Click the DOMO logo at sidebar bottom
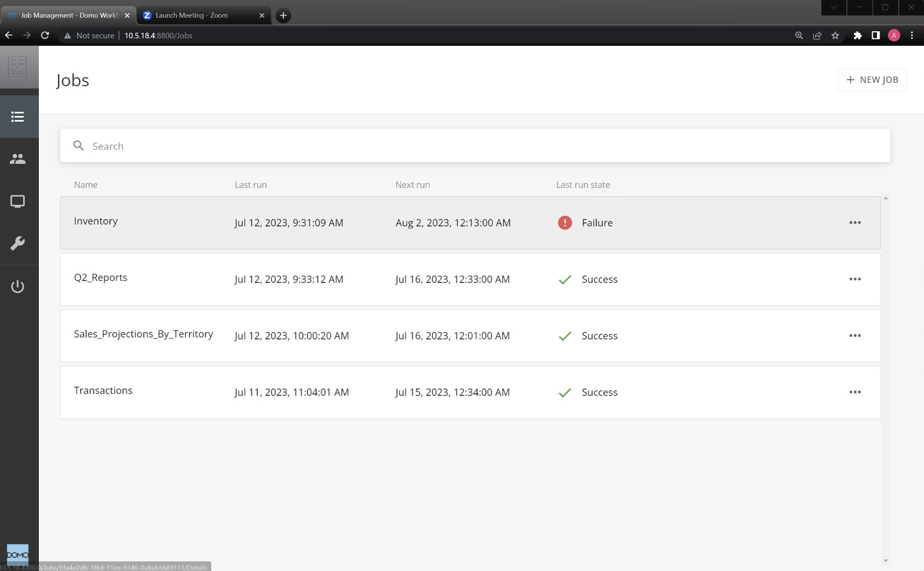The image size is (924, 571). click(x=18, y=555)
